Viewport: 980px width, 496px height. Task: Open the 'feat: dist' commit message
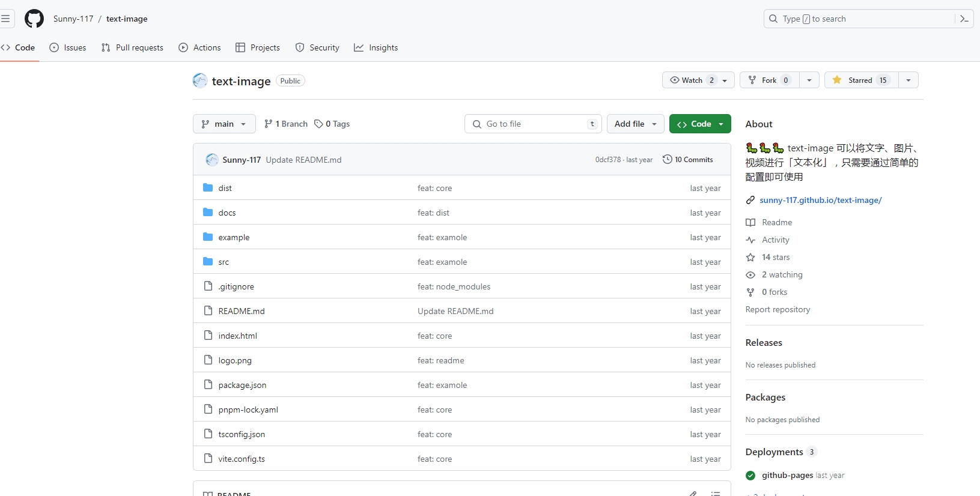(x=433, y=213)
